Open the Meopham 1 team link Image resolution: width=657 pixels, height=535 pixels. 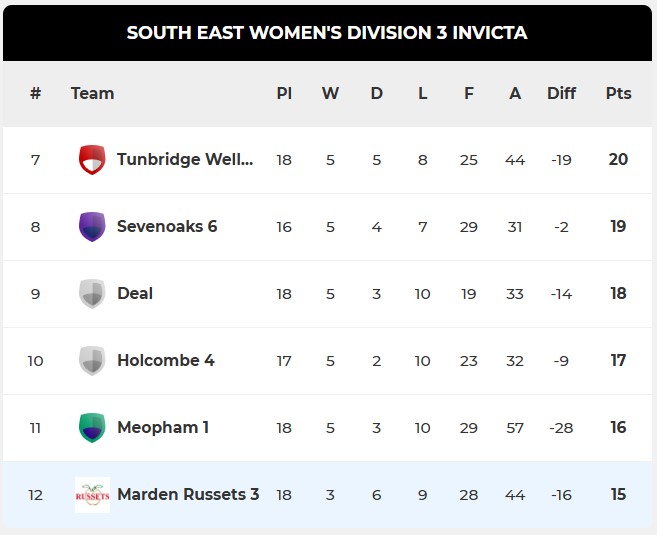coord(163,428)
